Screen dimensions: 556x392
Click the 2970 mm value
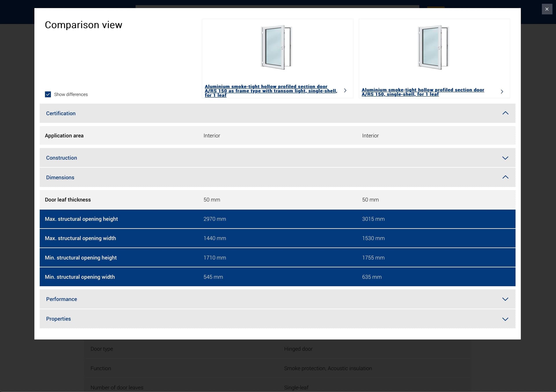[x=215, y=219]
